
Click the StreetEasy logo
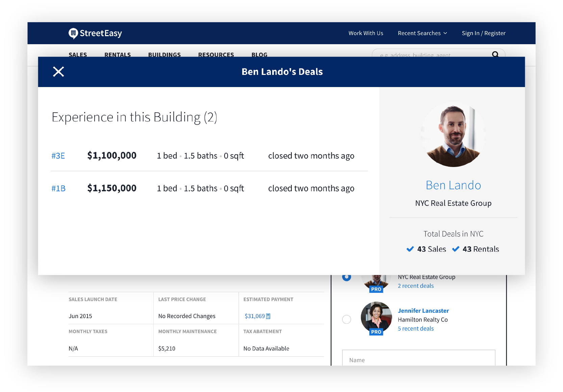pyautogui.click(x=95, y=33)
